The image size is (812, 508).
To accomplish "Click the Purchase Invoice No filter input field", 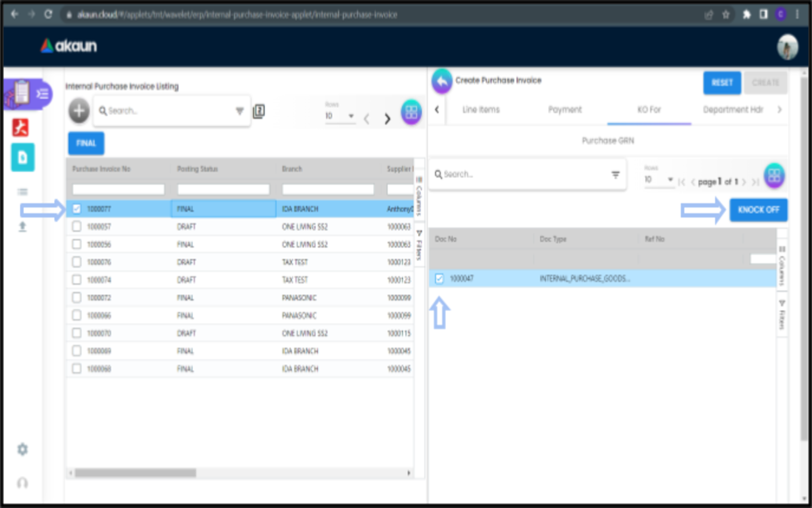I will [118, 190].
